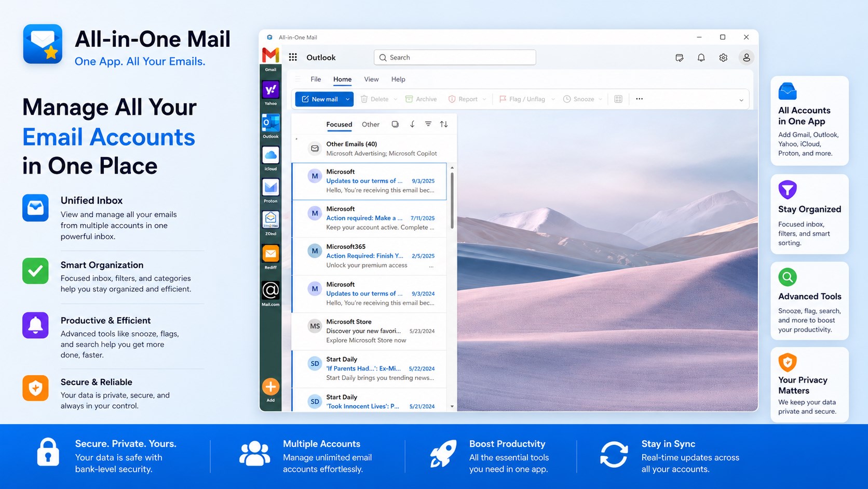
Task: Switch to the Other inbox tab
Action: 371,124
